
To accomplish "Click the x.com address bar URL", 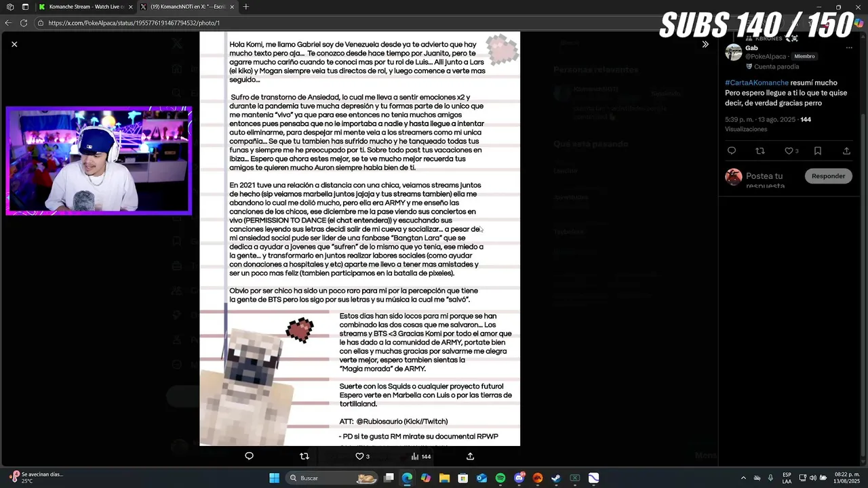I will pyautogui.click(x=134, y=23).
